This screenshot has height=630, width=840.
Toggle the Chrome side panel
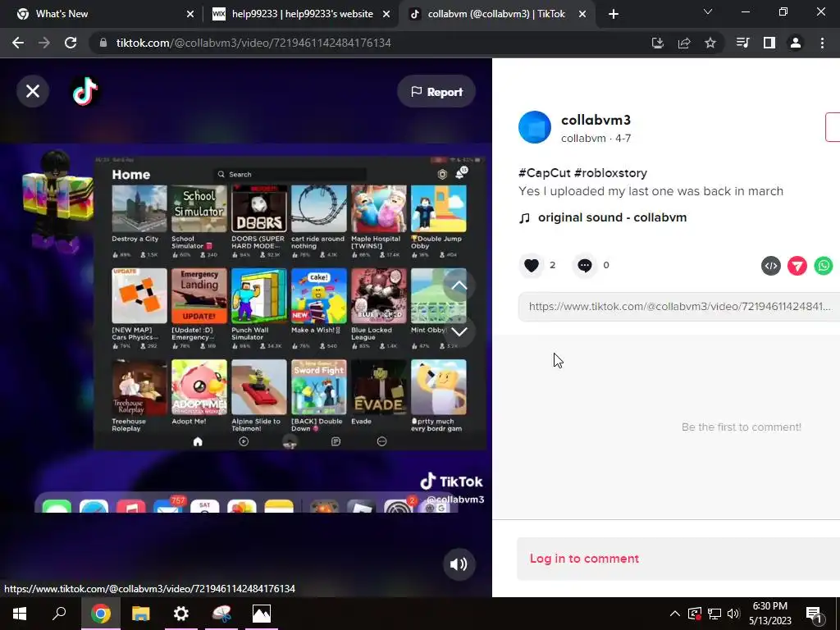pyautogui.click(x=769, y=43)
